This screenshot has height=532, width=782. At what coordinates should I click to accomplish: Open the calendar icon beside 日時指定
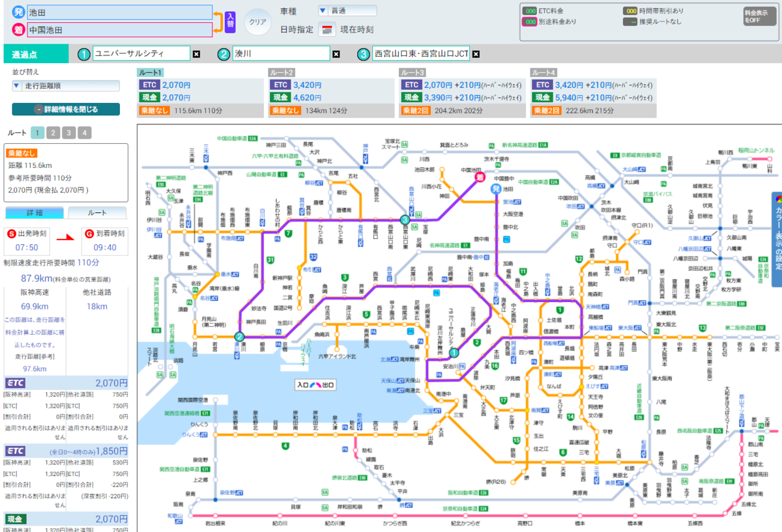[328, 30]
